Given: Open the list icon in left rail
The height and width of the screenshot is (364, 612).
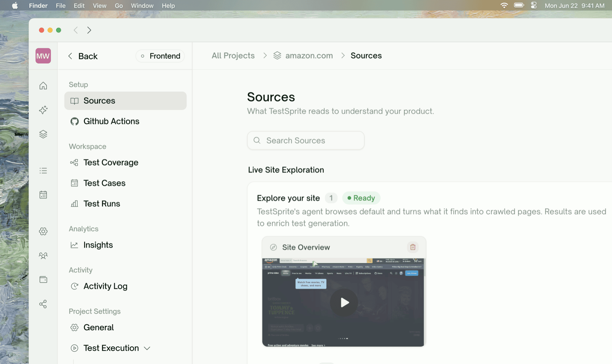Looking at the screenshot, I should (43, 171).
